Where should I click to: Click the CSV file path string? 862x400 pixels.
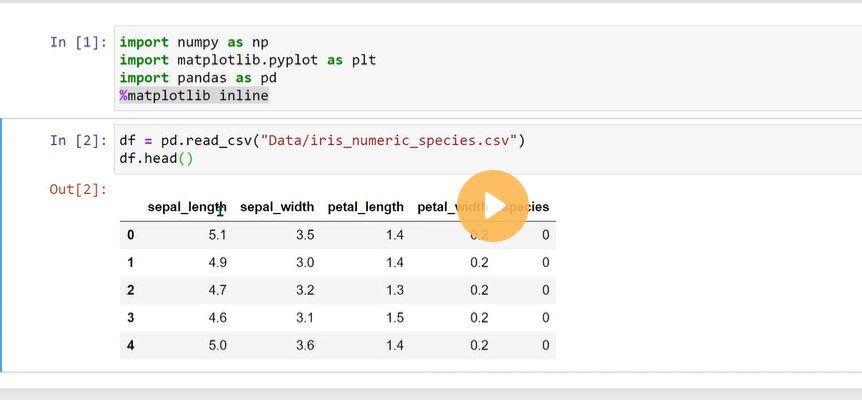389,141
